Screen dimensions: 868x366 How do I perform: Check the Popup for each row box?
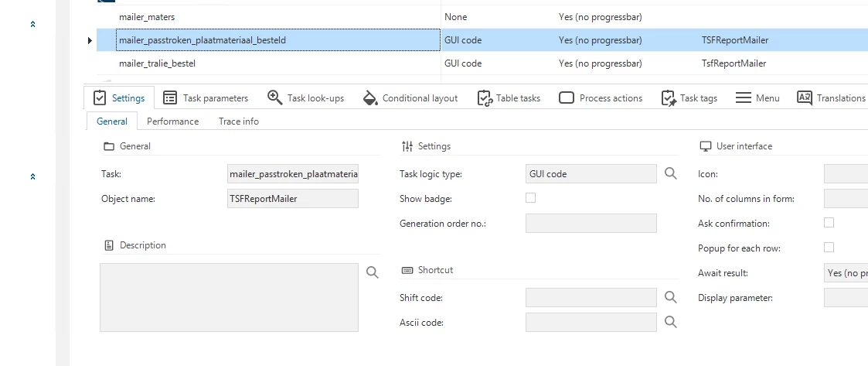[829, 248]
